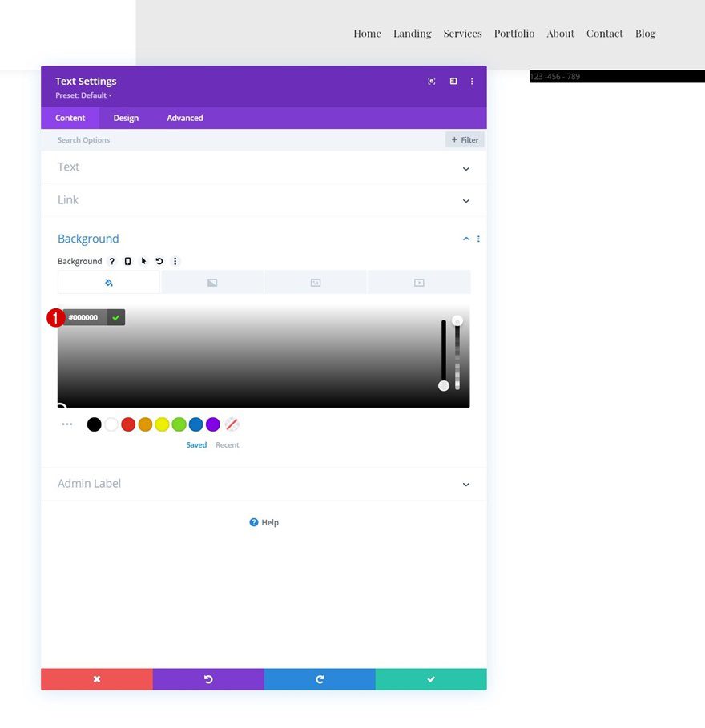Reset the Background setting with the undo arrow
This screenshot has width=705, height=728.
pos(159,261)
